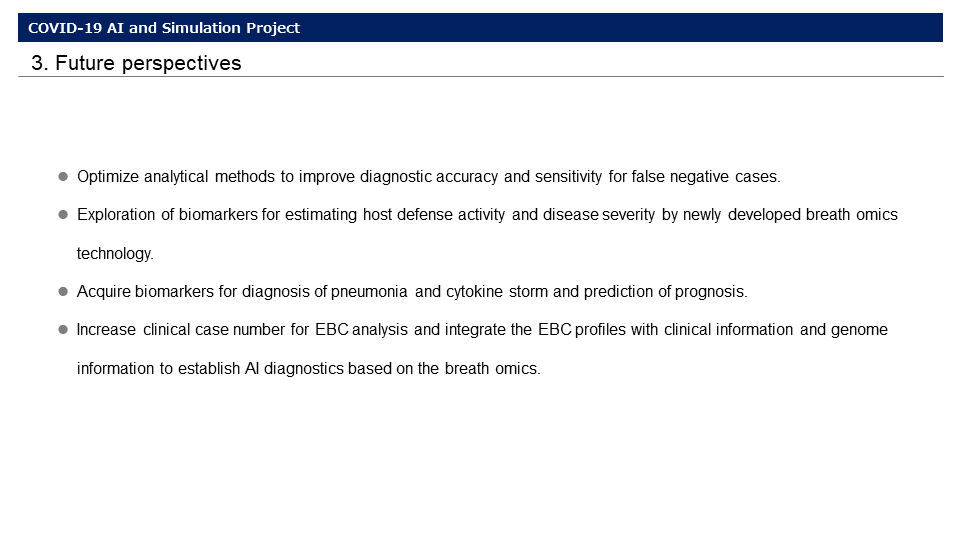Select the 'Exploration of biomarkers' line
Viewport: 960px width, 540px height.
[487, 215]
